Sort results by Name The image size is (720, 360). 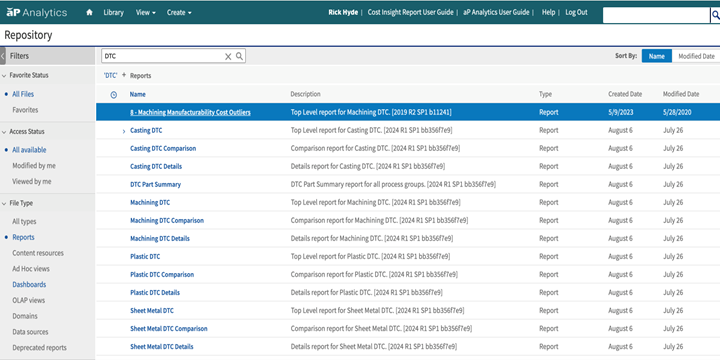point(657,56)
